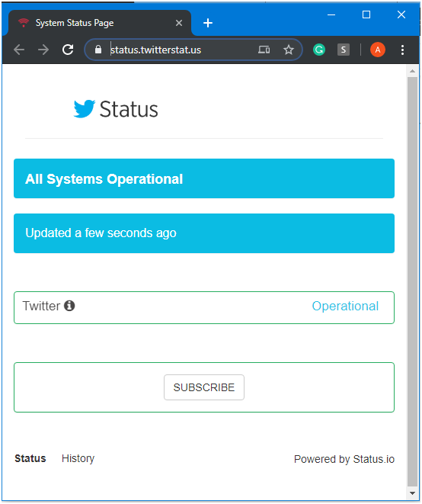Click the Twitter component label
The height and width of the screenshot is (504, 422).
pos(41,306)
